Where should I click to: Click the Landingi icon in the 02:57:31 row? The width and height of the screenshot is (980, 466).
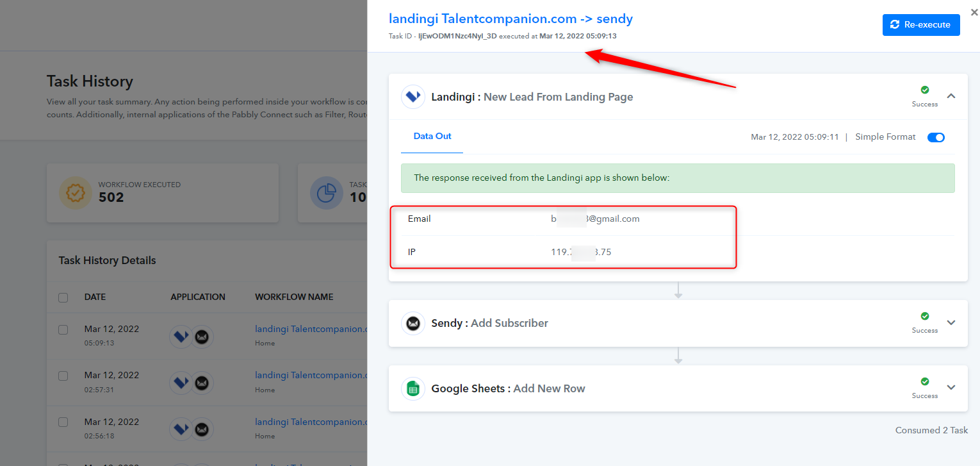181,383
